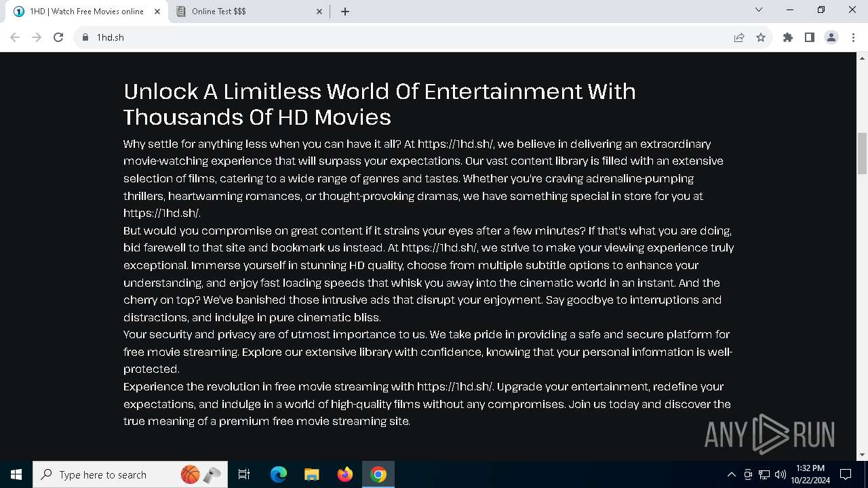The height and width of the screenshot is (488, 868).
Task: Select Chrome icon in taskbar
Action: coord(378,474)
